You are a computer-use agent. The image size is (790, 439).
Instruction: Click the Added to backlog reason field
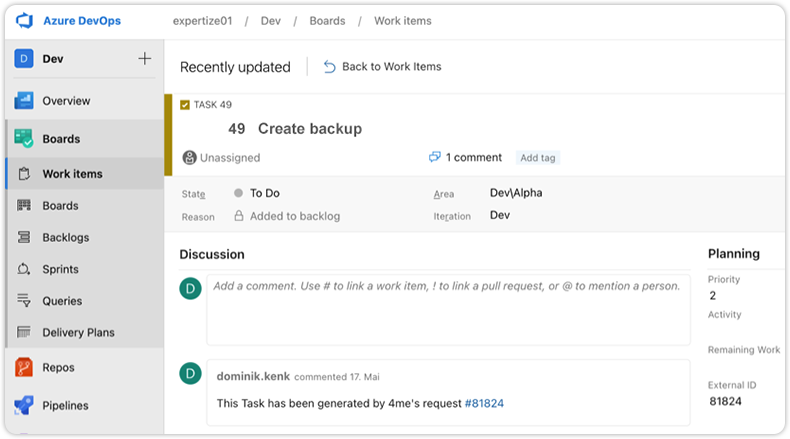(x=295, y=216)
